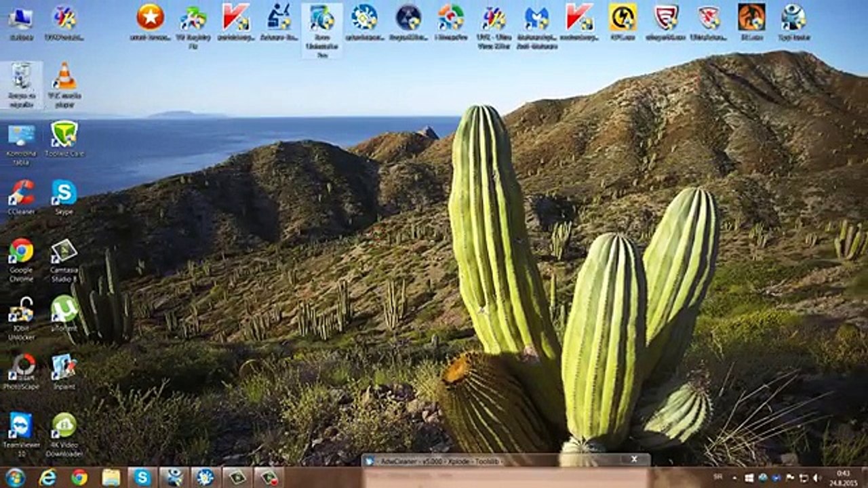This screenshot has width=868, height=488.
Task: Open the 4K Video Downloader desktop icon
Action: coord(64,426)
